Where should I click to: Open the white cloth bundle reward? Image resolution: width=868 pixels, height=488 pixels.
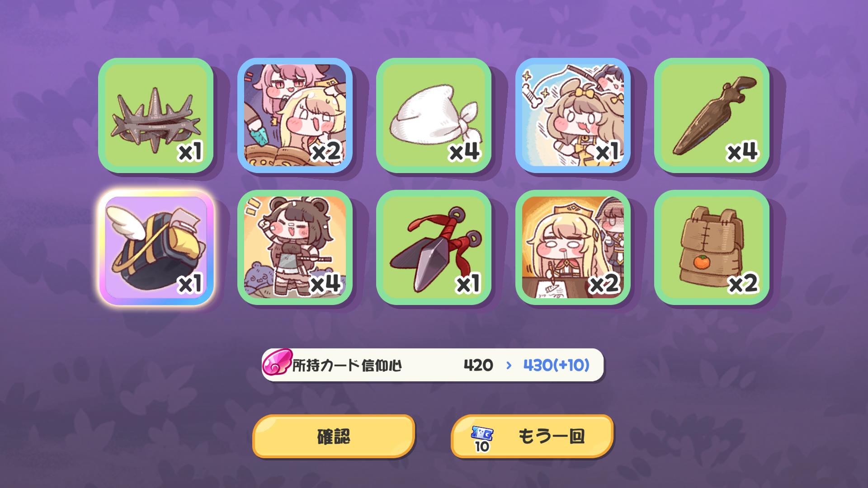434,115
